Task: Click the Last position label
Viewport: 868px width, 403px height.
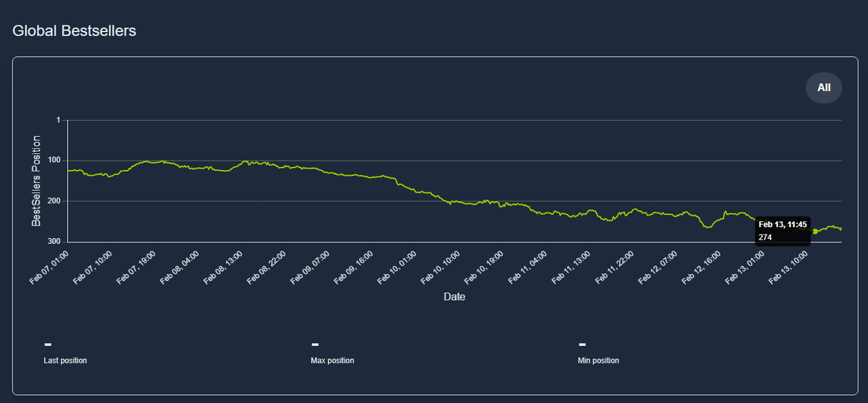Action: [65, 360]
